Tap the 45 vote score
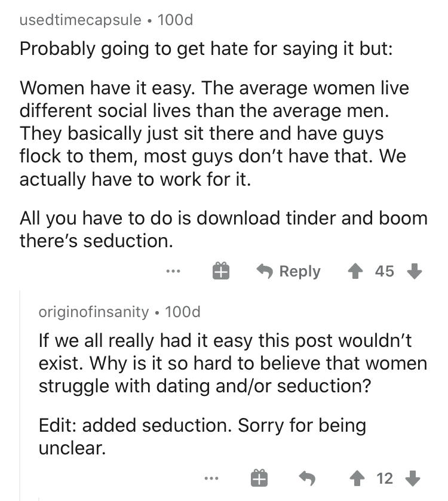The image size is (448, 501). pyautogui.click(x=385, y=271)
